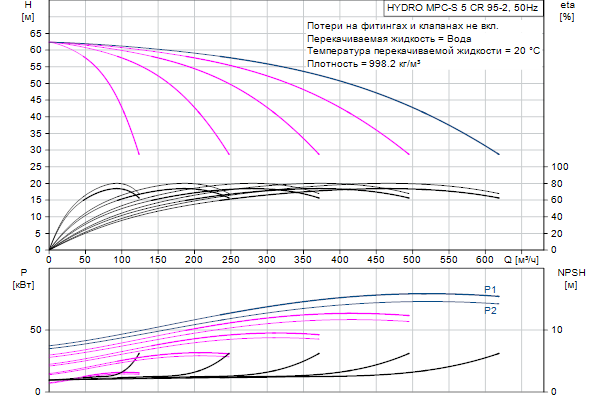Click the P1 curve label
Viewport: 600px width, 400px height.
click(x=491, y=289)
